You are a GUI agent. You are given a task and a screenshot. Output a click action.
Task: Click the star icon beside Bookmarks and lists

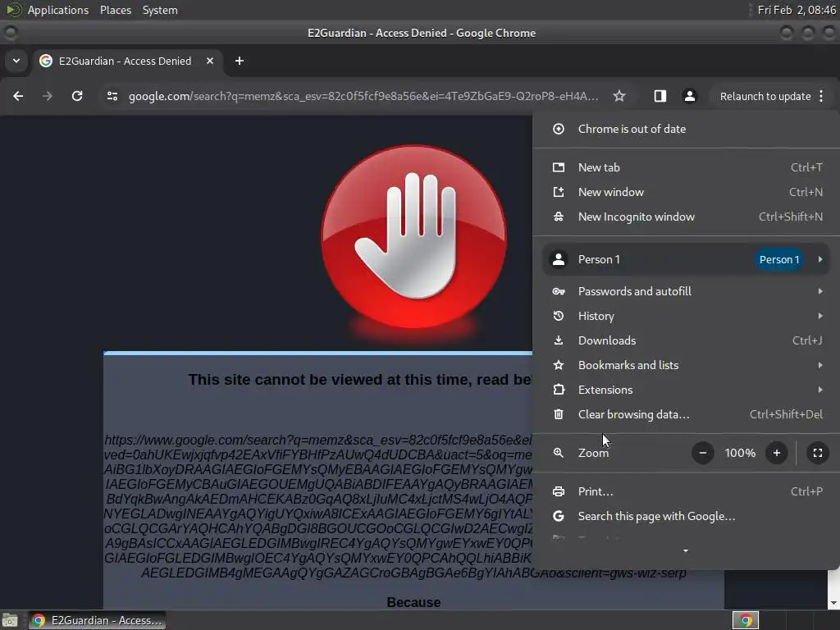(x=558, y=365)
